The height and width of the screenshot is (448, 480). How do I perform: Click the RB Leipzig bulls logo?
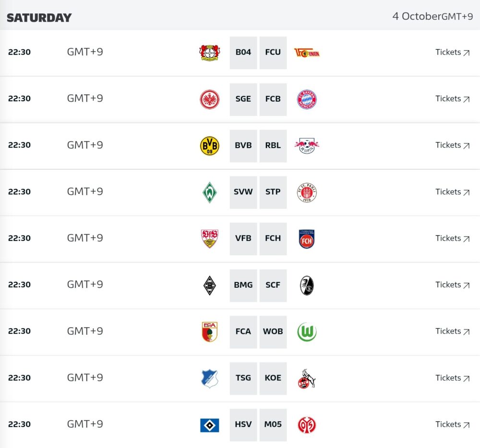[307, 145]
